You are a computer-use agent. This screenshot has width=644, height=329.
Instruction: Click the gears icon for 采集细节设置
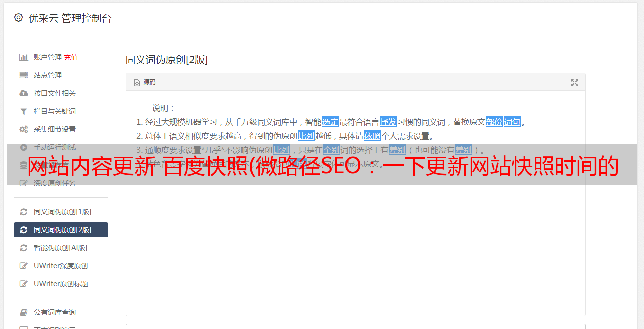click(x=23, y=129)
